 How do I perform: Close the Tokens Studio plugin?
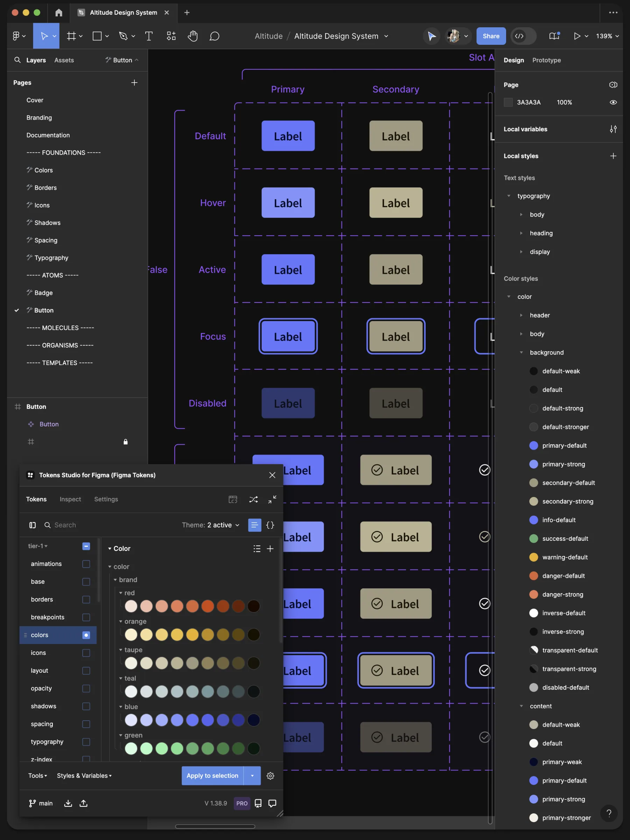[x=272, y=475]
